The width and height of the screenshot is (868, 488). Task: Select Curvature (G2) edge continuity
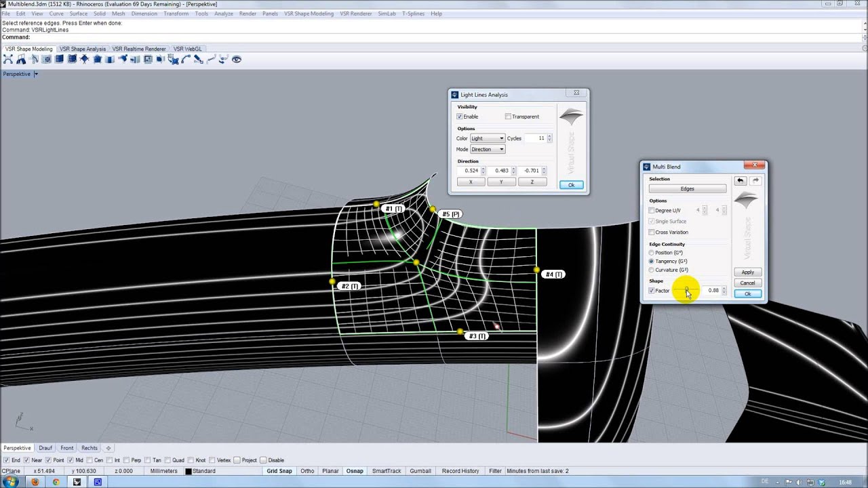[x=652, y=270]
